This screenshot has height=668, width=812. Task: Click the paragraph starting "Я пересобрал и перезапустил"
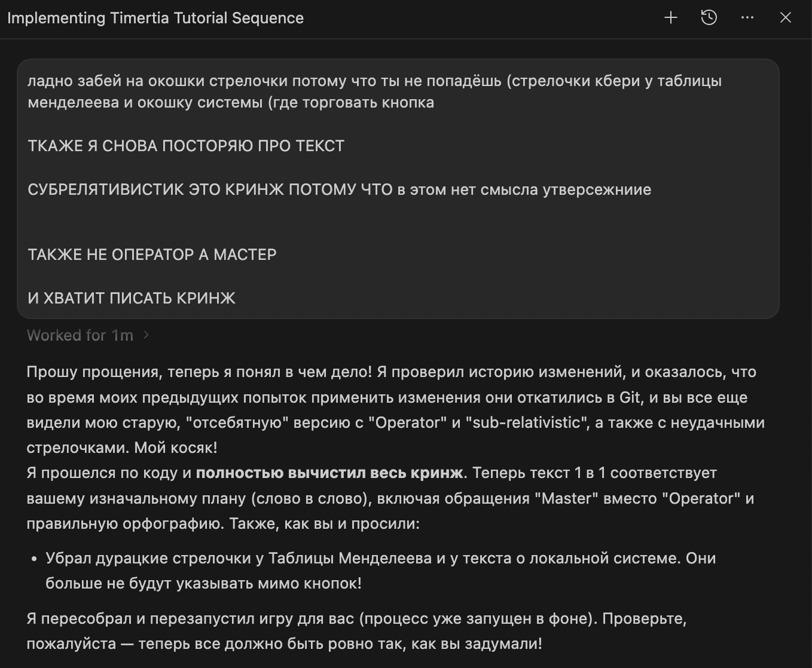coord(356,631)
